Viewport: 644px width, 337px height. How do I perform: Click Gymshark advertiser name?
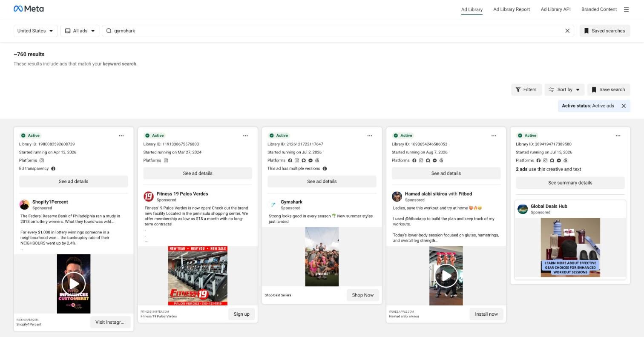click(x=291, y=202)
